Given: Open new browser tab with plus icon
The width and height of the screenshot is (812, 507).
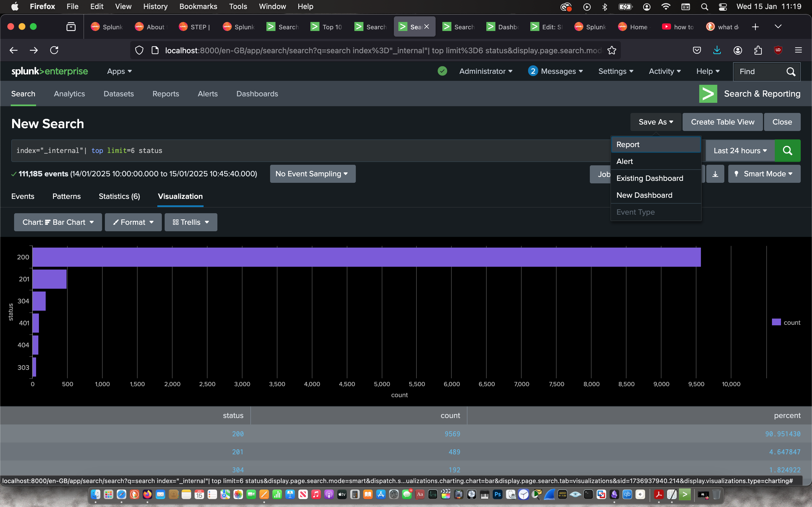Looking at the screenshot, I should (x=755, y=27).
